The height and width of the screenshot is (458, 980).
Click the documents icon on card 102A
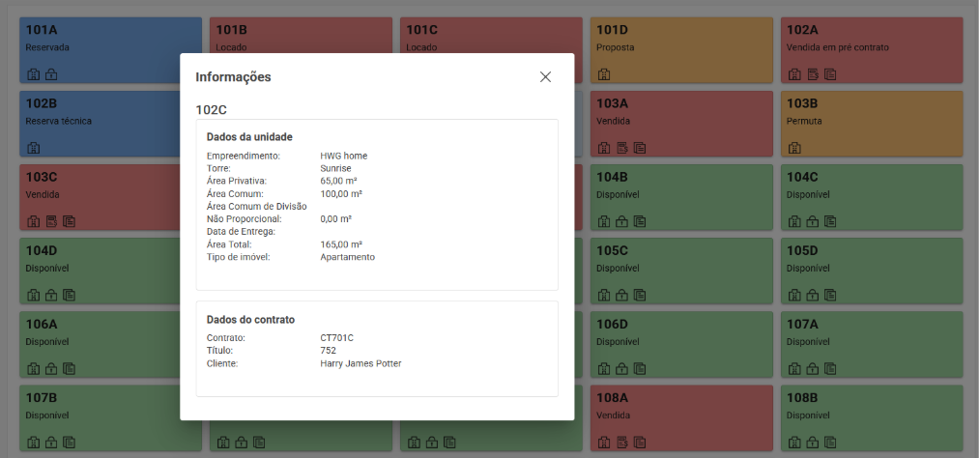coord(830,75)
